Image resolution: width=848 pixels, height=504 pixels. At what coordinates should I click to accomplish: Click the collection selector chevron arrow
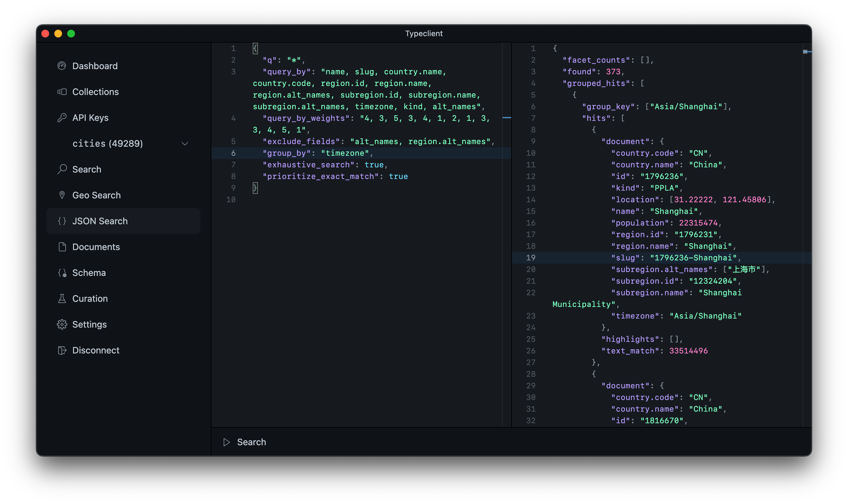coord(185,144)
